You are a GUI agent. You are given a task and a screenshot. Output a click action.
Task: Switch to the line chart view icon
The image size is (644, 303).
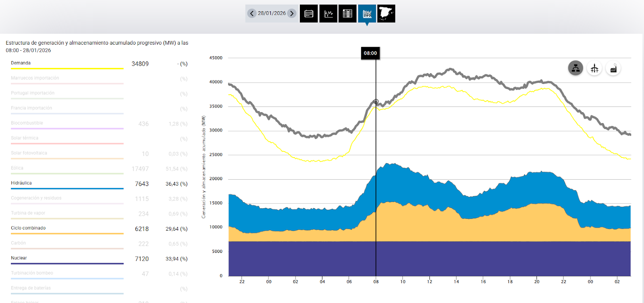click(x=328, y=14)
